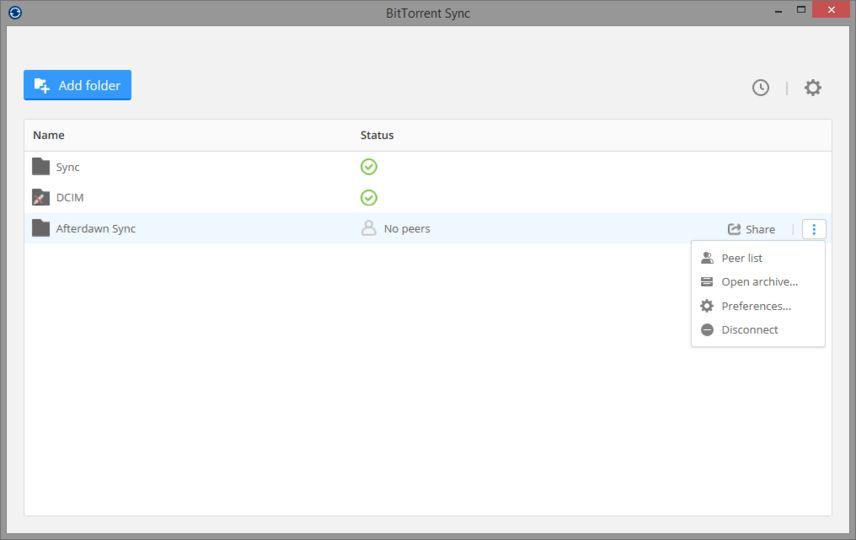Click the green check status for Sync

tap(369, 167)
